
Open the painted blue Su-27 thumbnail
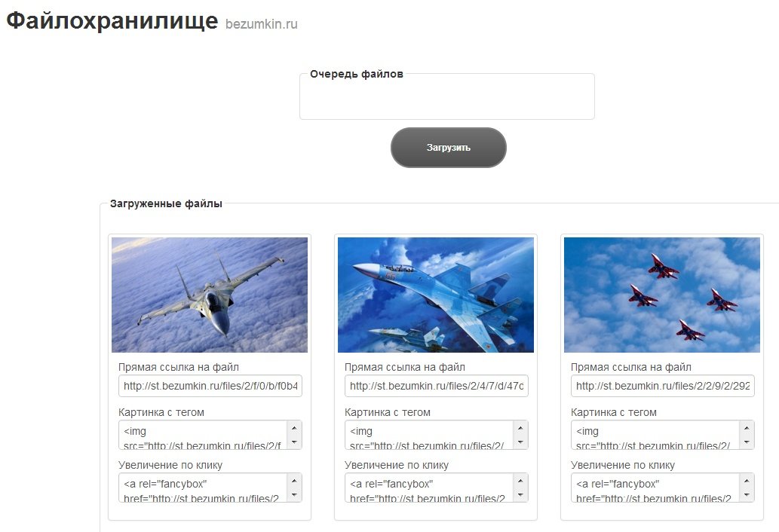click(x=436, y=295)
